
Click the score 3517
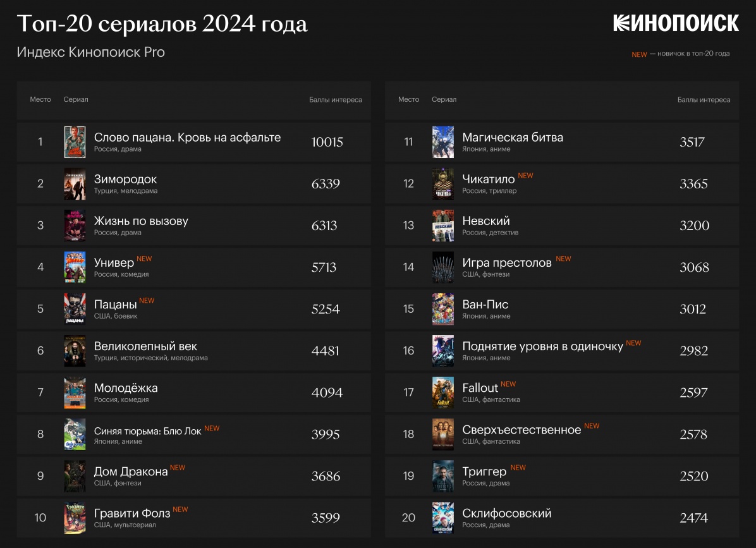[692, 142]
